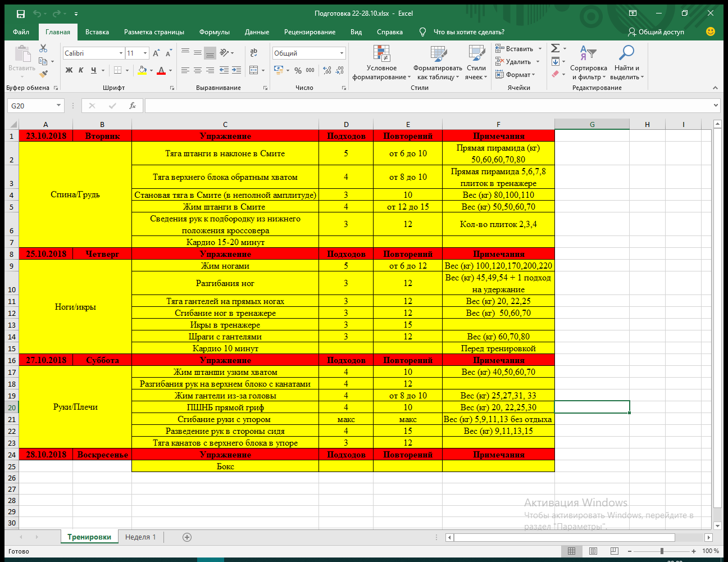
Task: Click the Percent Style icon
Action: (x=298, y=70)
